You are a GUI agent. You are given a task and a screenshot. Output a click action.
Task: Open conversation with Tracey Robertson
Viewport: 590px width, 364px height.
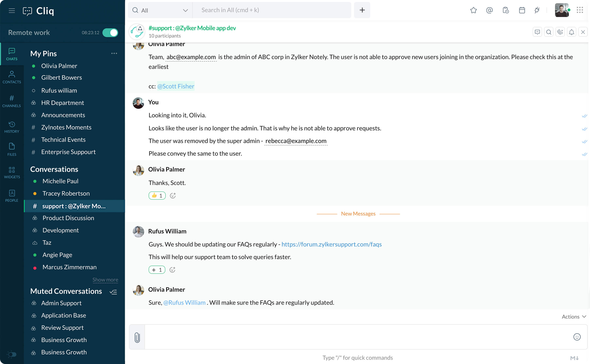[66, 194]
